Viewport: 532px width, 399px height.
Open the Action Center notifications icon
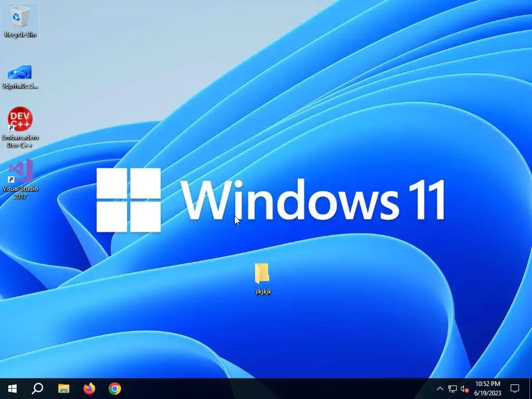(x=515, y=389)
